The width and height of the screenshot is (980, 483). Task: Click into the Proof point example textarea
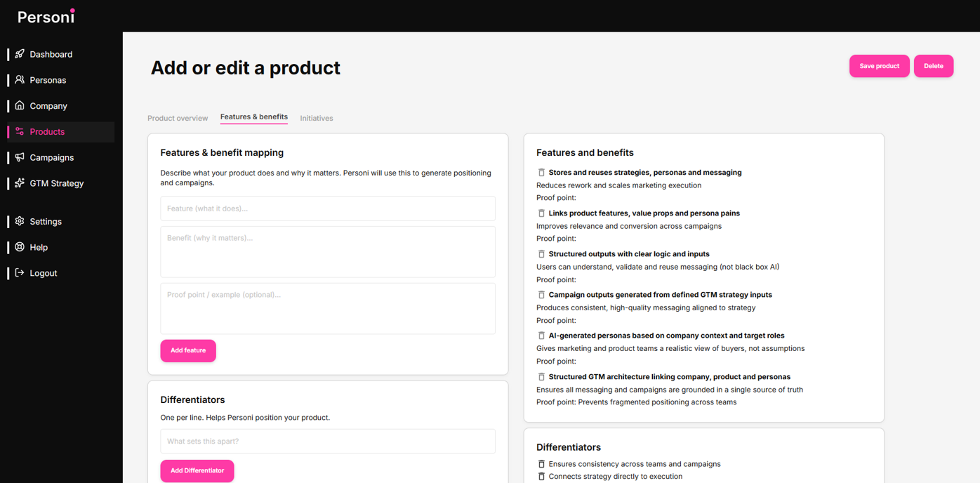(x=328, y=309)
